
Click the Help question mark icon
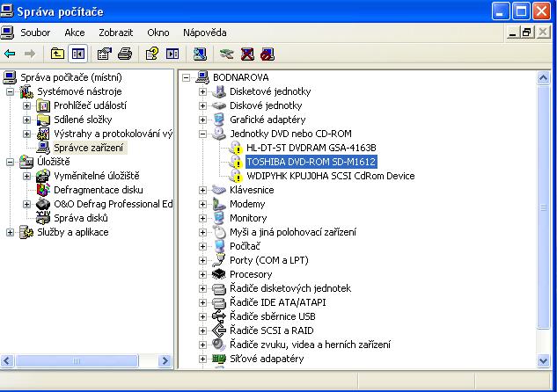pos(152,54)
